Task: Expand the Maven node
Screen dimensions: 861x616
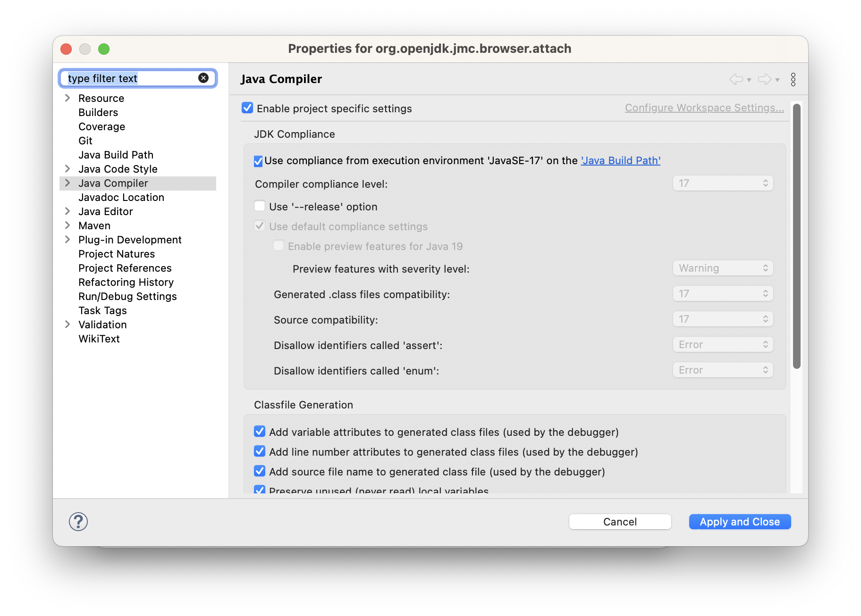Action: 68,225
